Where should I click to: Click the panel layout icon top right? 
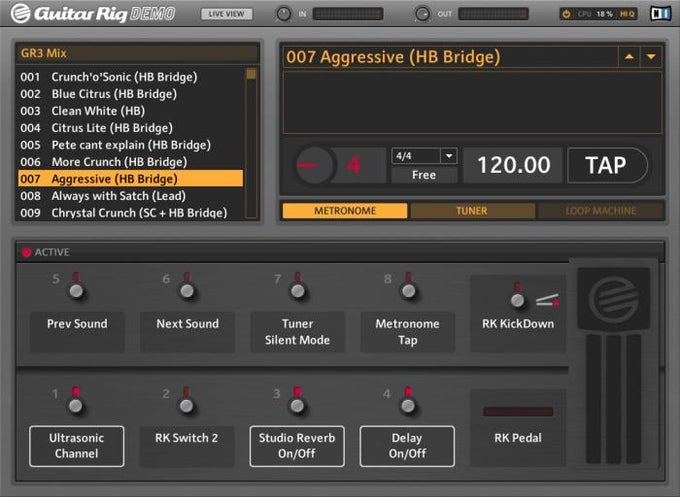coord(660,14)
